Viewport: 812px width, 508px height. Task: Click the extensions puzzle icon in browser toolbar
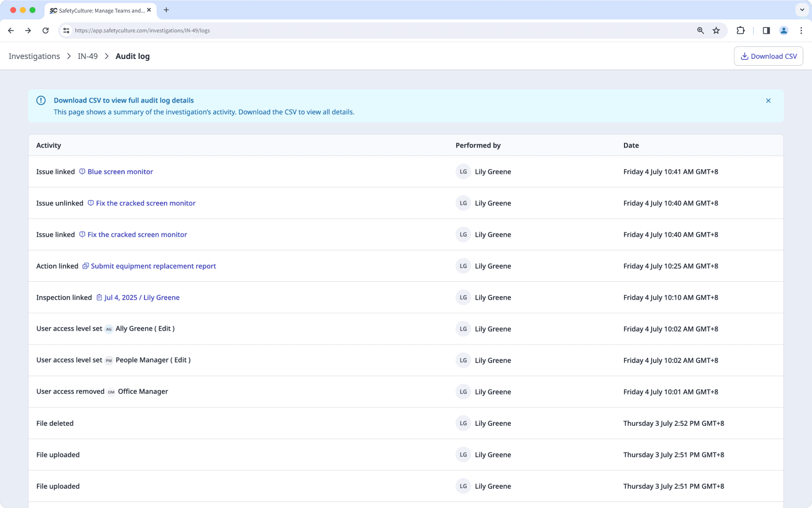point(740,30)
